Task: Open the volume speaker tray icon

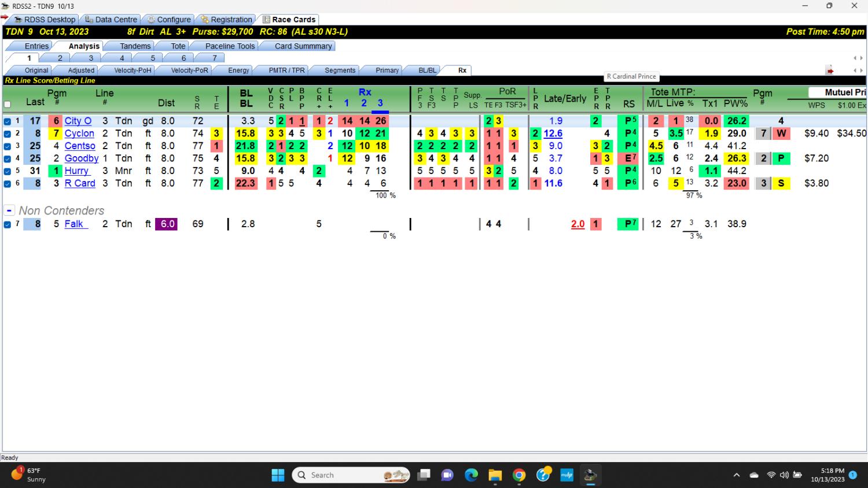Action: (784, 475)
